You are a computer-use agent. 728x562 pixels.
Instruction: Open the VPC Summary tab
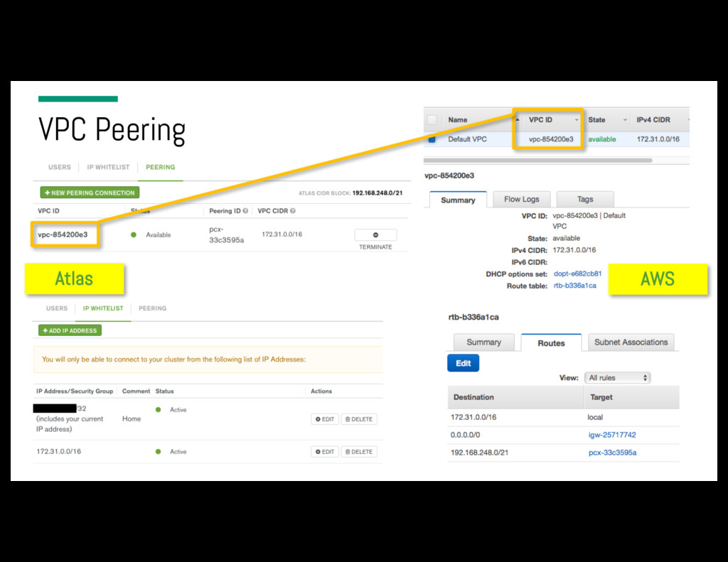[x=458, y=200]
